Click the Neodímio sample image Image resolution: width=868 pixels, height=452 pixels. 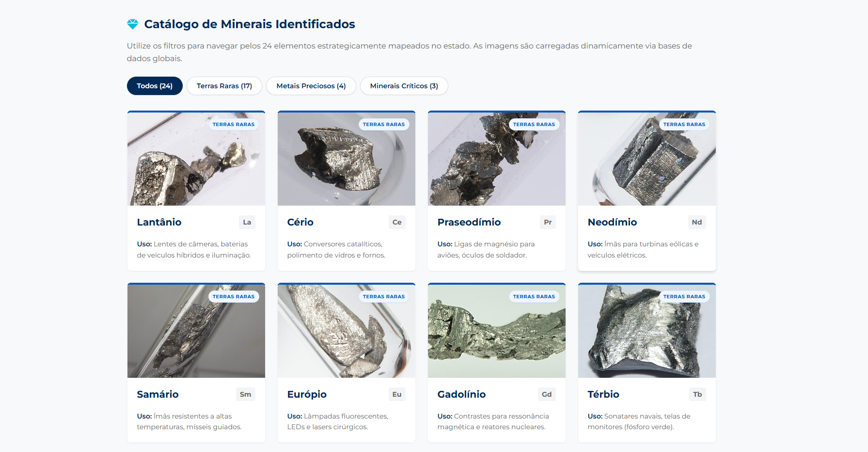[x=647, y=159]
